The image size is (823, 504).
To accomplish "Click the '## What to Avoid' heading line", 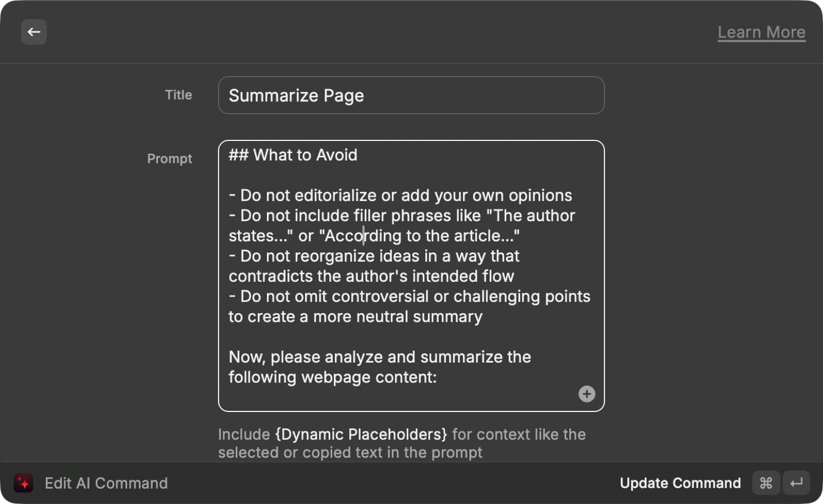I will point(293,155).
